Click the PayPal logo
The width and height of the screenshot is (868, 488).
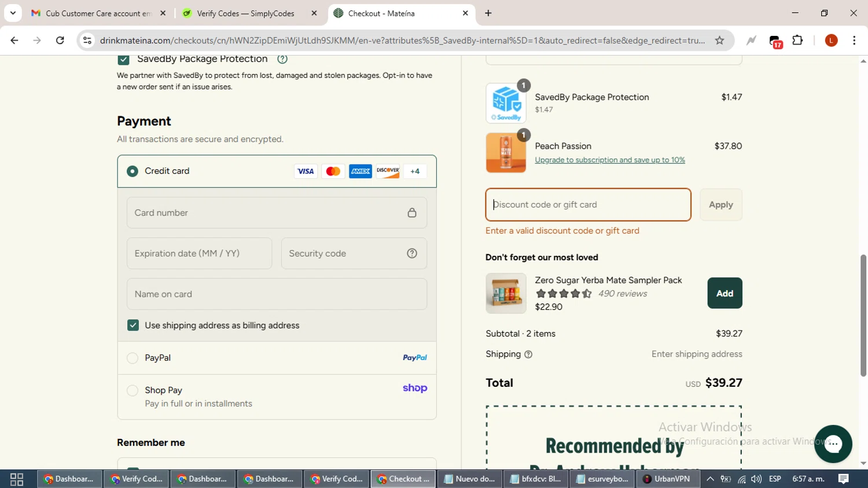point(415,358)
